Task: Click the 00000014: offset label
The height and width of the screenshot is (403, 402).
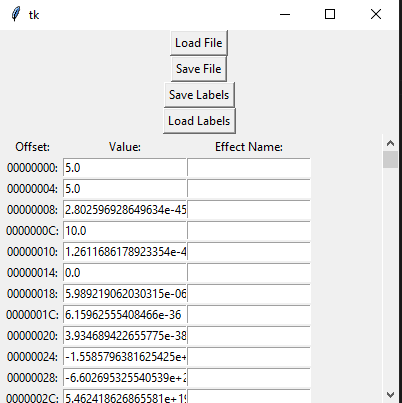Action: (32, 273)
